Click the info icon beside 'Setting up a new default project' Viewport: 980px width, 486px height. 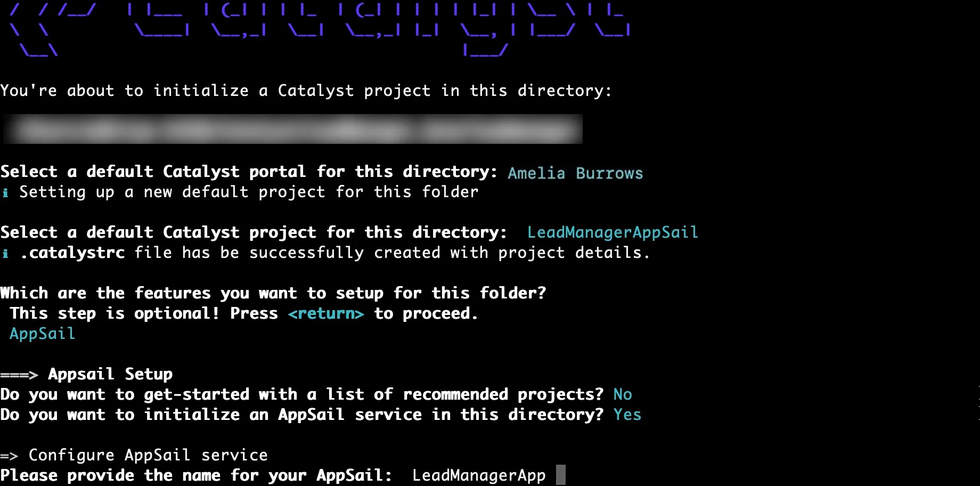pyautogui.click(x=5, y=192)
